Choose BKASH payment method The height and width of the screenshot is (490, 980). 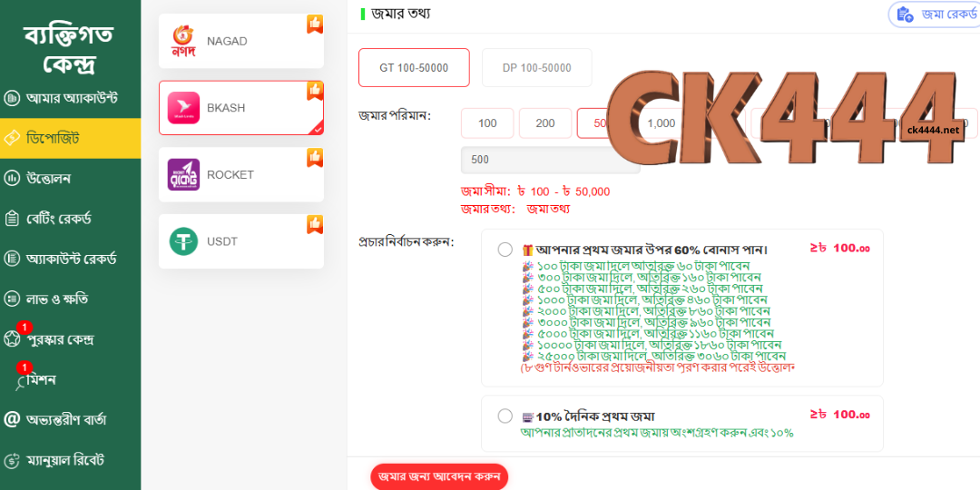tap(241, 107)
